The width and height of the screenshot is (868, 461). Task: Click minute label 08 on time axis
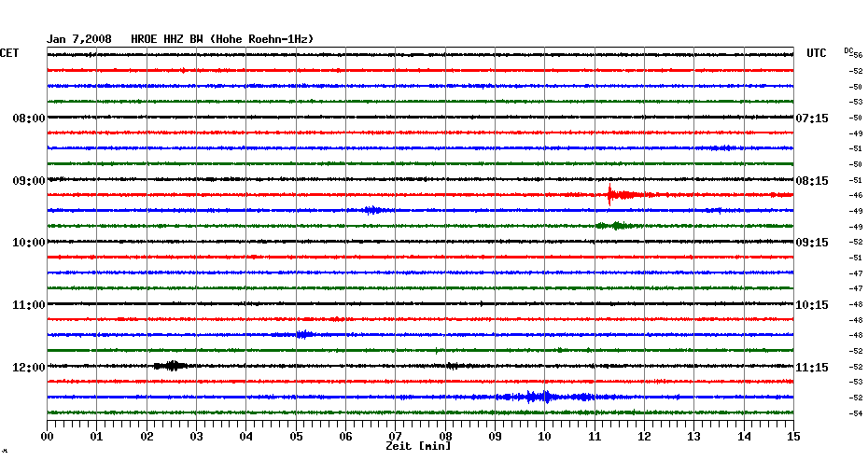click(x=445, y=437)
